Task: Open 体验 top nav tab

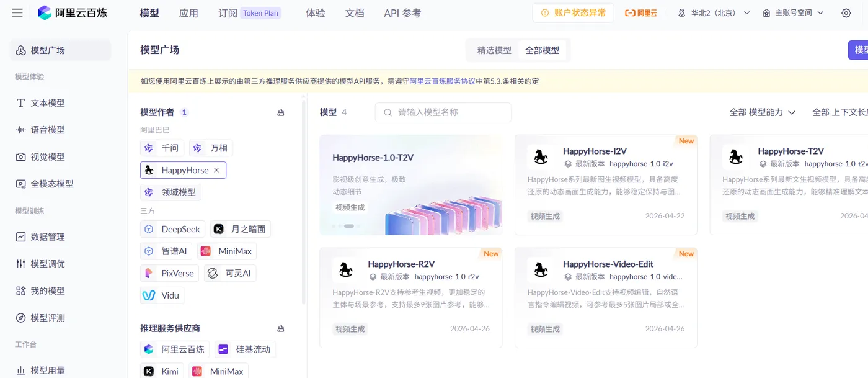Action: [316, 13]
